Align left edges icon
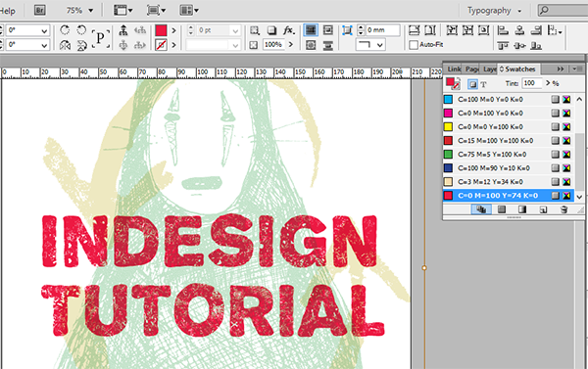This screenshot has height=369, width=588. click(503, 30)
